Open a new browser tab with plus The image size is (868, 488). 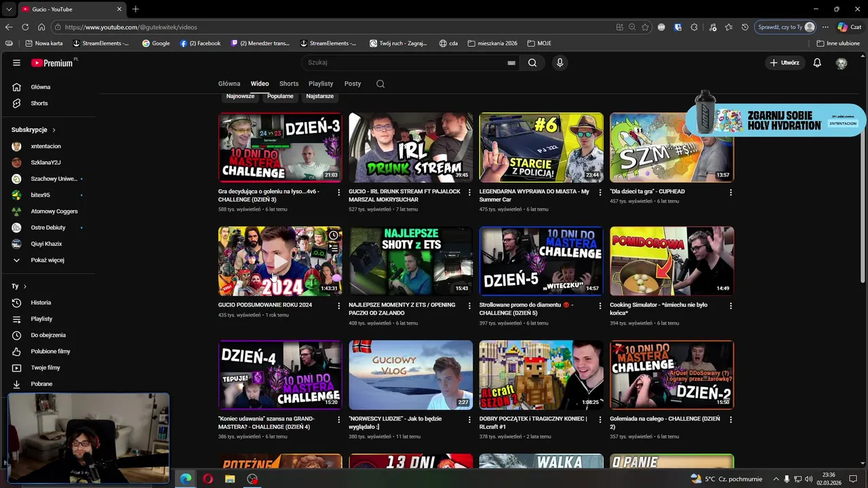tap(136, 9)
